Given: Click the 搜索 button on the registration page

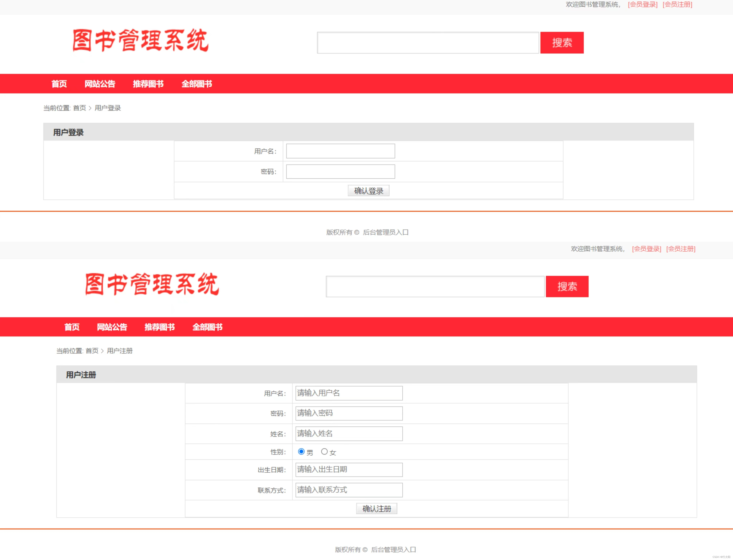Looking at the screenshot, I should pos(567,286).
